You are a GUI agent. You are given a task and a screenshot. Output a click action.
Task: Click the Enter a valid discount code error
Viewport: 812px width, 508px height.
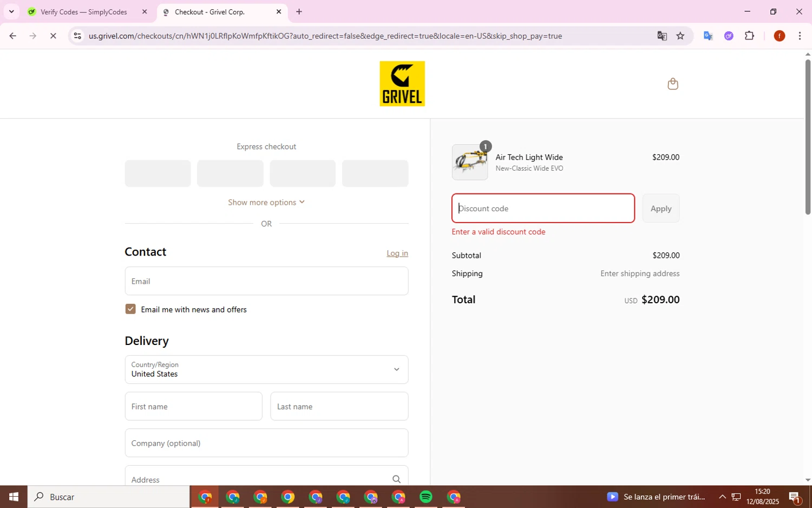pyautogui.click(x=499, y=232)
